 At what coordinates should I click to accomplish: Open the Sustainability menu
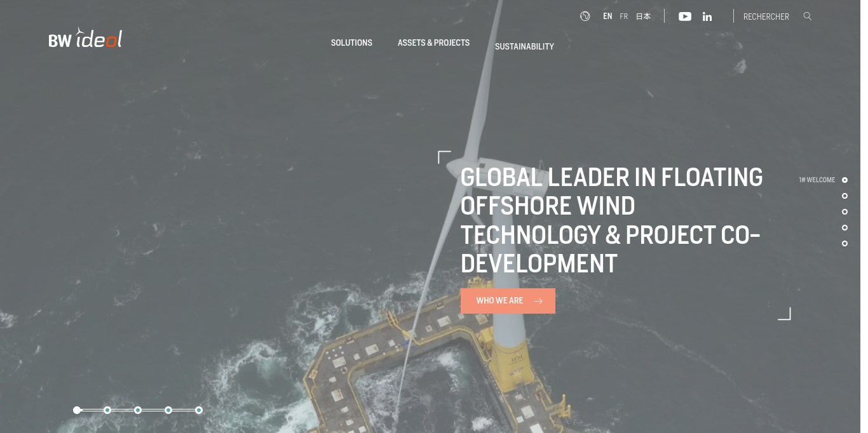click(x=524, y=46)
